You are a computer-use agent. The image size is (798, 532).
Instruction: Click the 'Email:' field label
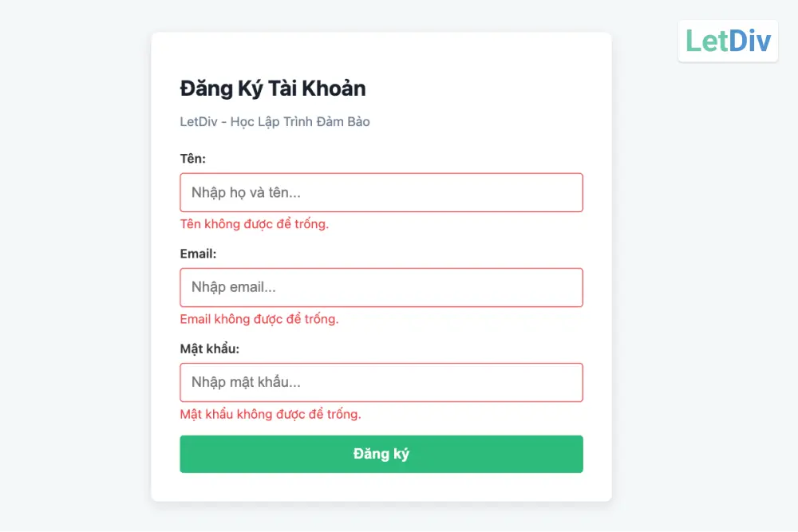[198, 254]
